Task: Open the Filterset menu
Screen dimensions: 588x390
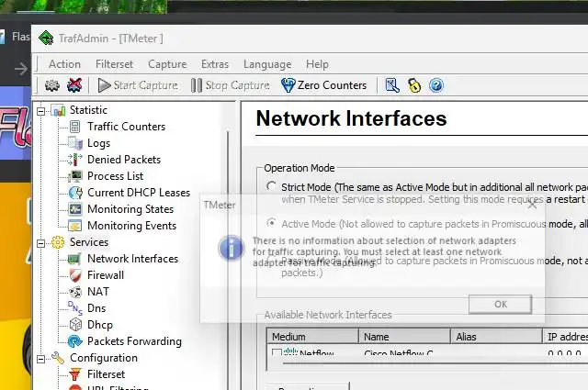Action: tap(114, 64)
